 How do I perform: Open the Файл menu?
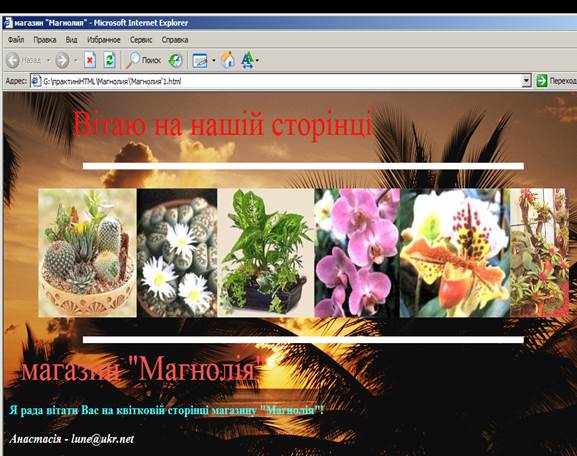[16, 40]
